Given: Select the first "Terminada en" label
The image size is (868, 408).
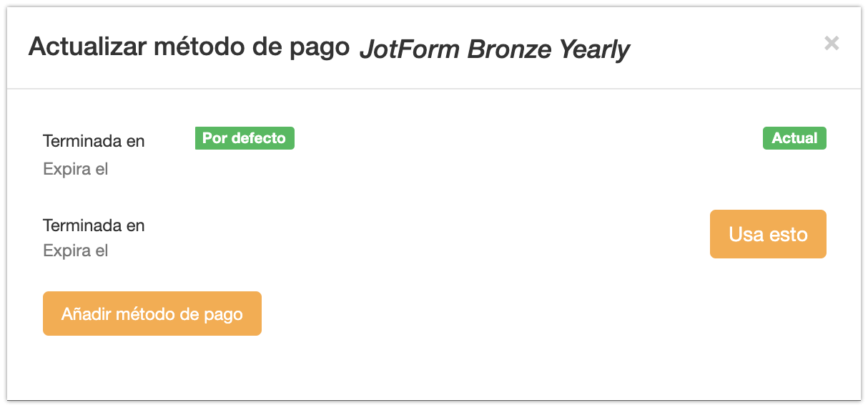Looking at the screenshot, I should (94, 141).
